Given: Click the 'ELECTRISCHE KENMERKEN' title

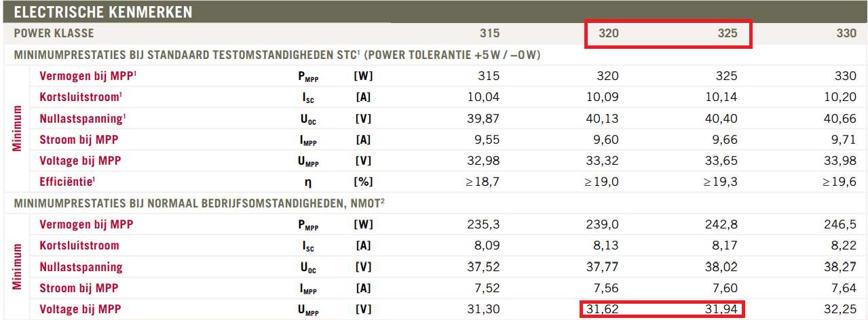Looking at the screenshot, I should (102, 12).
